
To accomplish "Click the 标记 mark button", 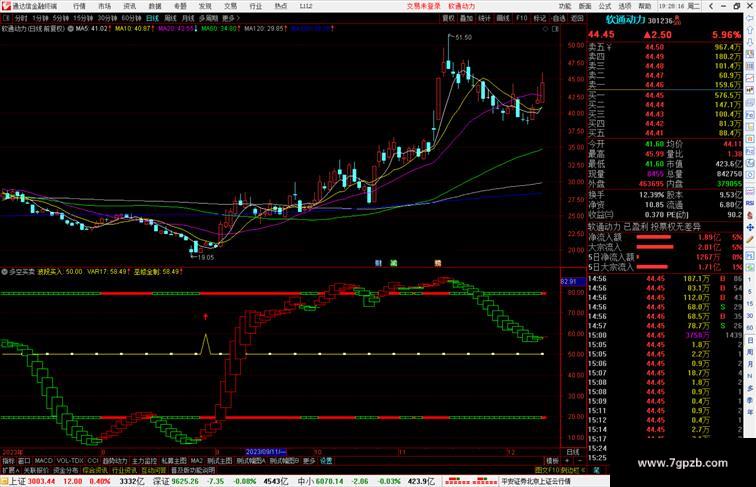I will [x=540, y=18].
